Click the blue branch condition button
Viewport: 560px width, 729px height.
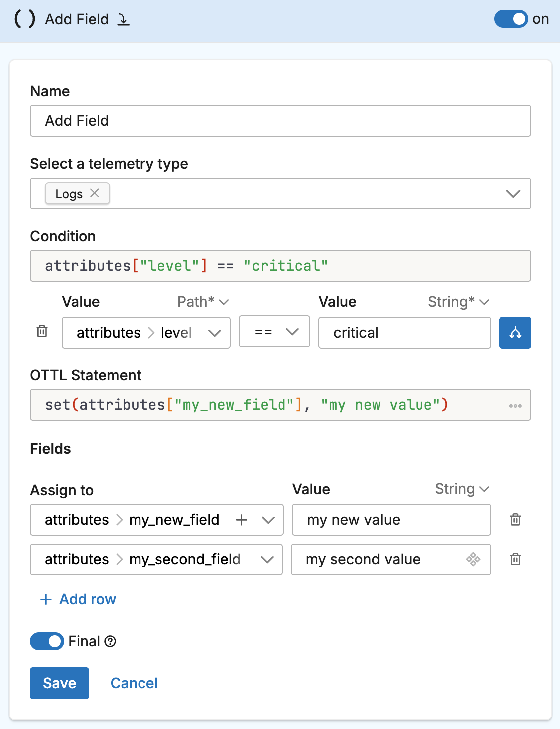pos(515,333)
